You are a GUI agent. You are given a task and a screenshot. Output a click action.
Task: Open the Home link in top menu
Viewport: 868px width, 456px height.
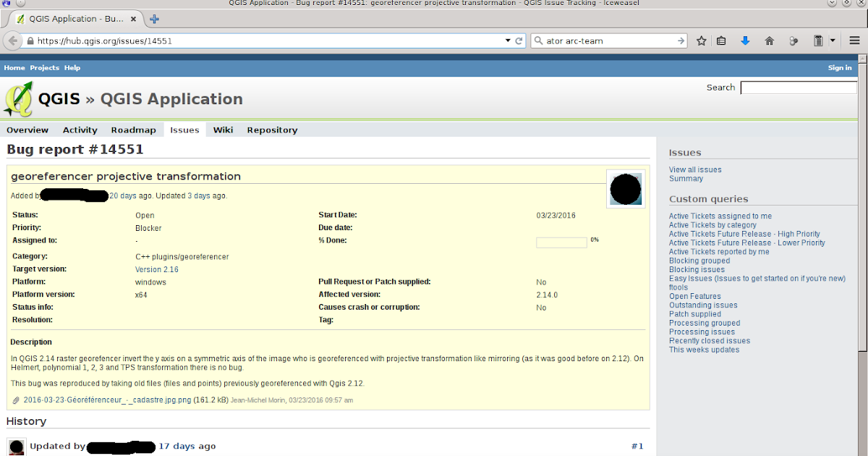click(x=14, y=67)
